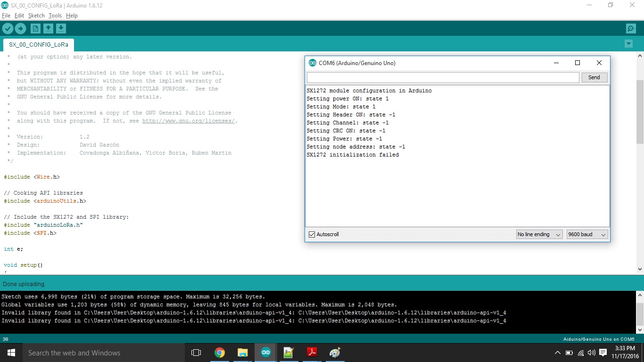This screenshot has width=644, height=362.
Task: Expand the No line ending dropdown
Action: click(539, 234)
